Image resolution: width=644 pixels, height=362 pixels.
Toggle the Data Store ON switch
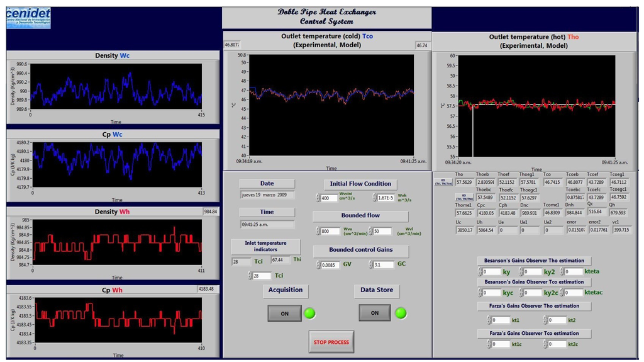click(x=375, y=313)
